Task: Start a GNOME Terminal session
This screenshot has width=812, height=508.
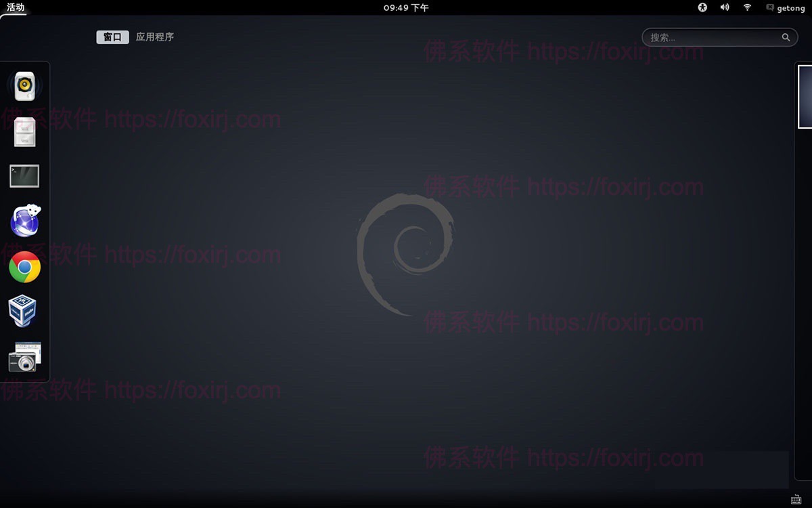Action: (x=24, y=175)
